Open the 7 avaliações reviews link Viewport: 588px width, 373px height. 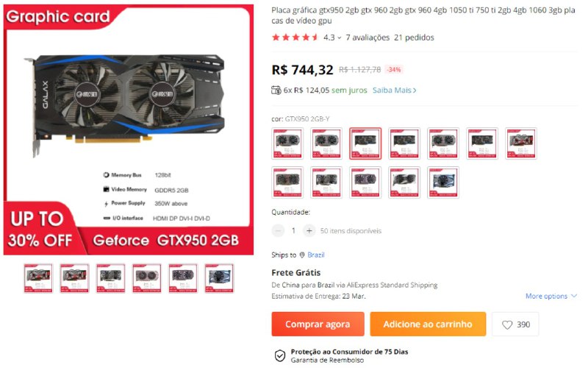click(x=367, y=38)
